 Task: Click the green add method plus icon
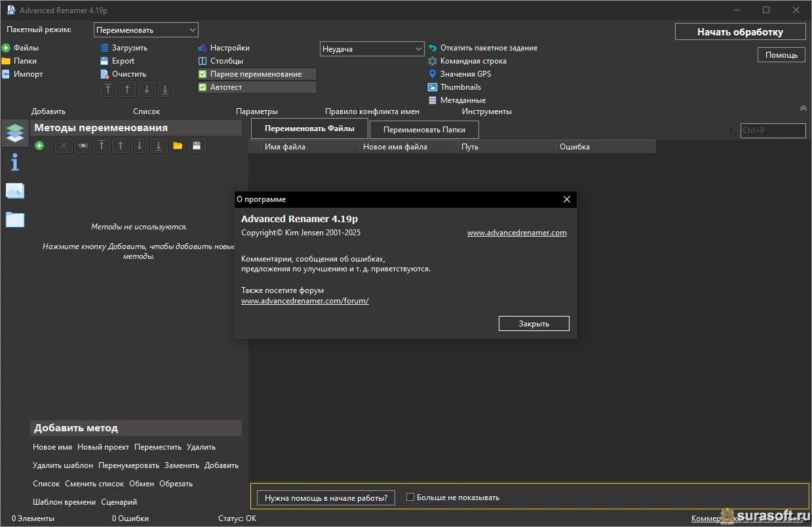[x=39, y=146]
